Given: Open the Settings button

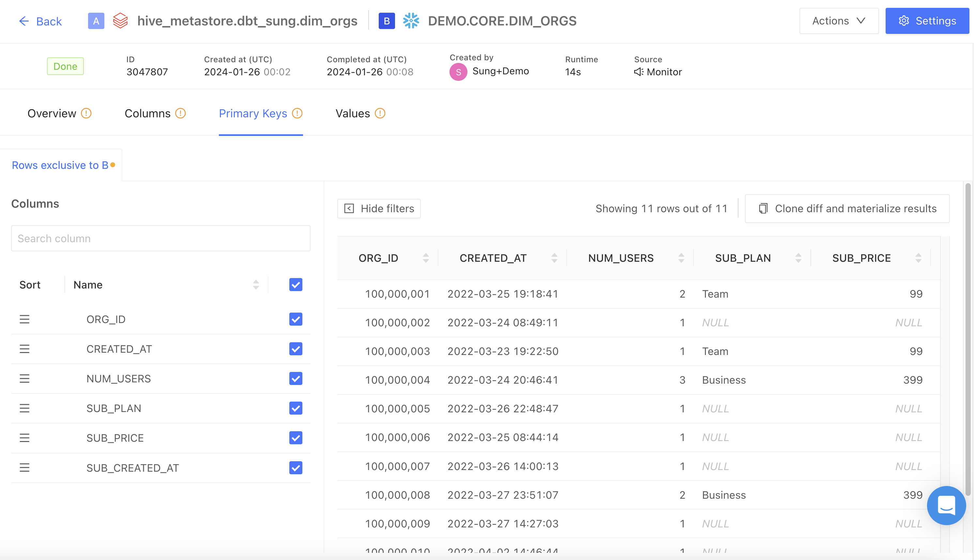Looking at the screenshot, I should pos(927,21).
